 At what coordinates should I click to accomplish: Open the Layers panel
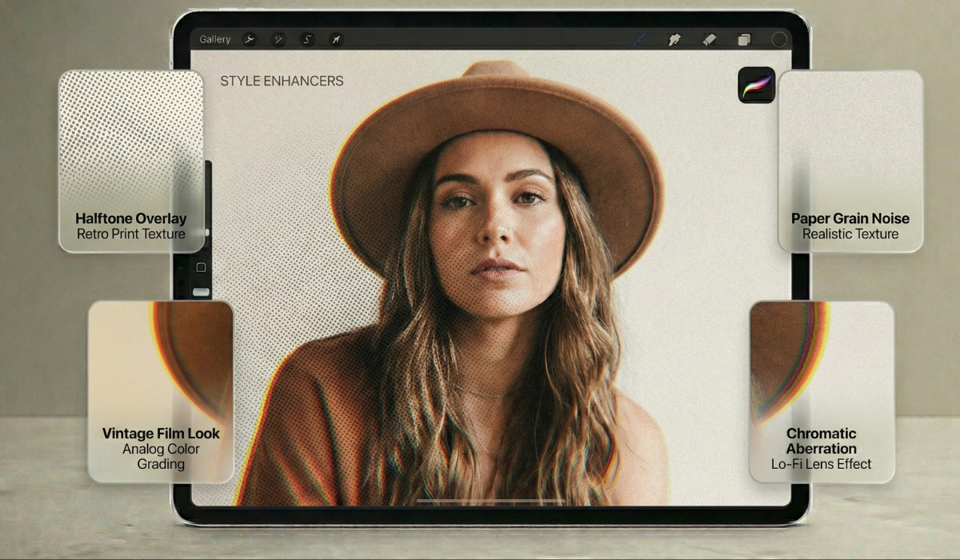744,39
